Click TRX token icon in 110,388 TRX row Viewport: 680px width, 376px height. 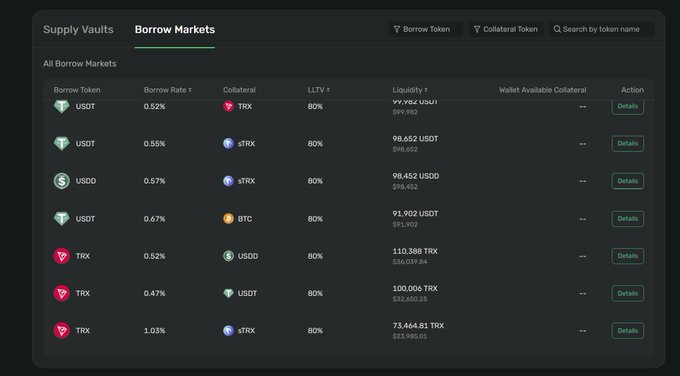62,256
